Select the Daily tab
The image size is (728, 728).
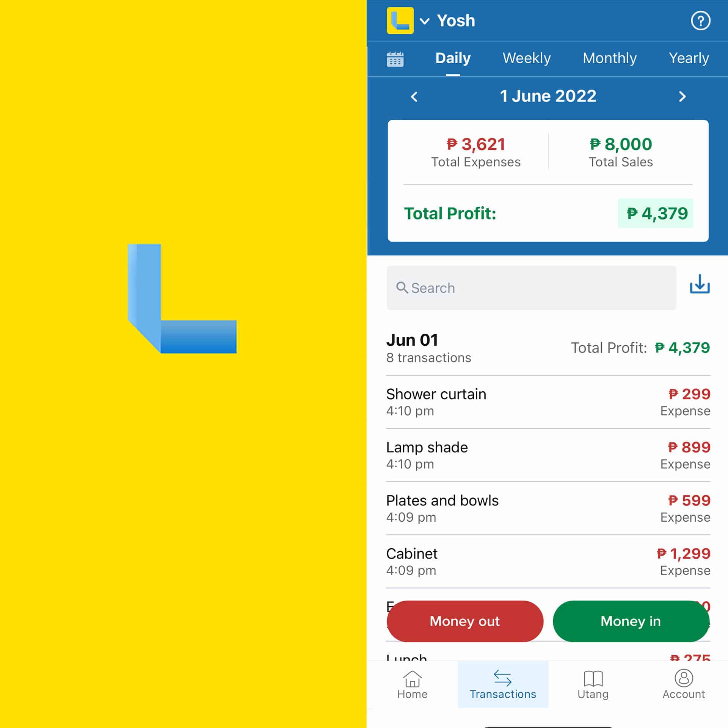pos(453,58)
